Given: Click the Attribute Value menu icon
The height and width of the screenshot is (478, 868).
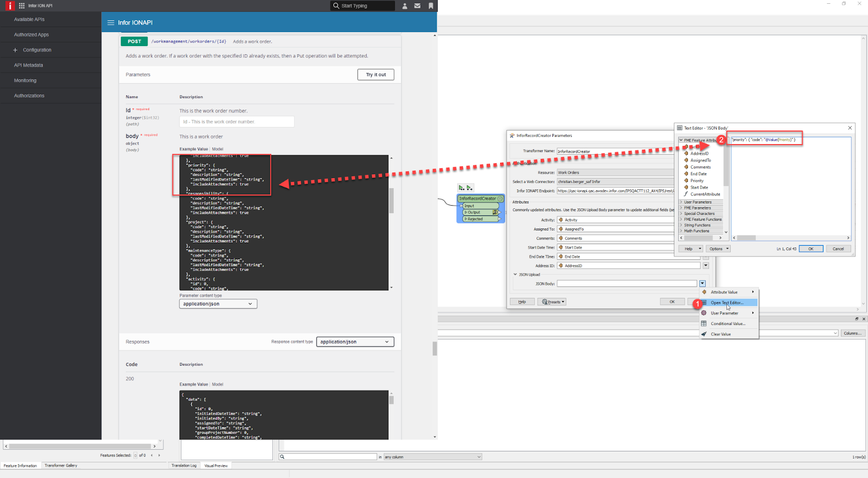Looking at the screenshot, I should pyautogui.click(x=704, y=292).
